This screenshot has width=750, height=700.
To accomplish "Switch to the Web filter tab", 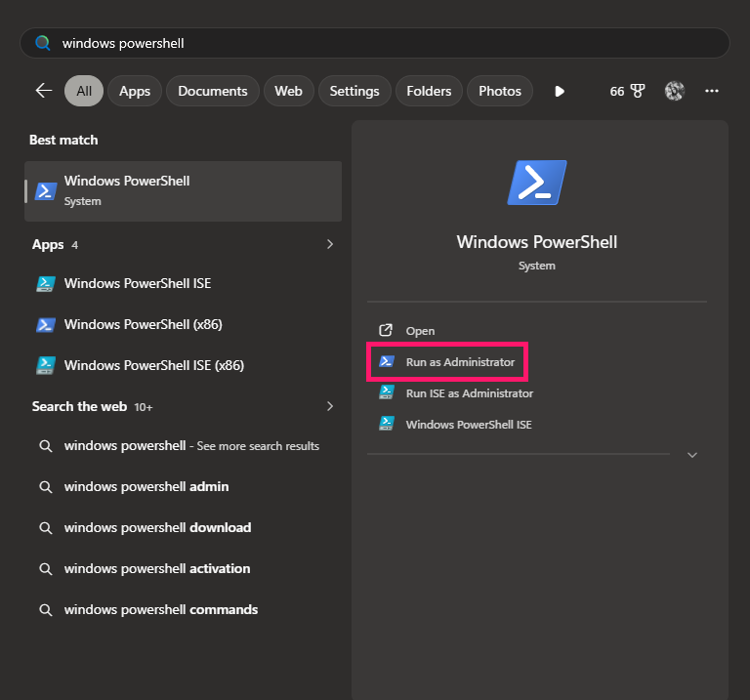I will tap(288, 91).
